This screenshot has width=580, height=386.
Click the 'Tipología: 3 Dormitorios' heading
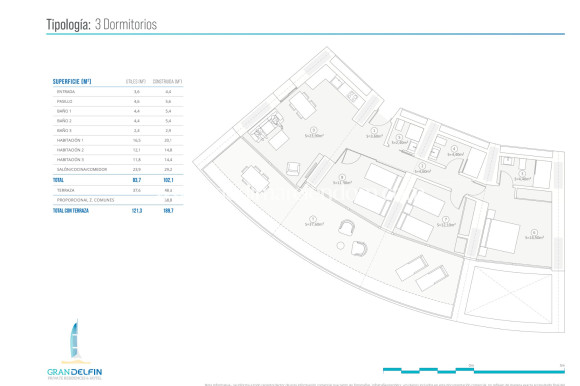click(x=101, y=24)
